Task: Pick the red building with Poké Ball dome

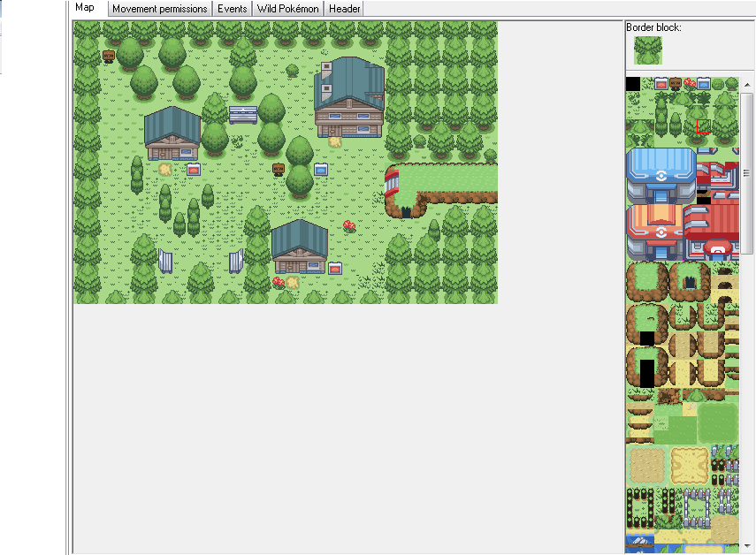Action: pyautogui.click(x=711, y=232)
